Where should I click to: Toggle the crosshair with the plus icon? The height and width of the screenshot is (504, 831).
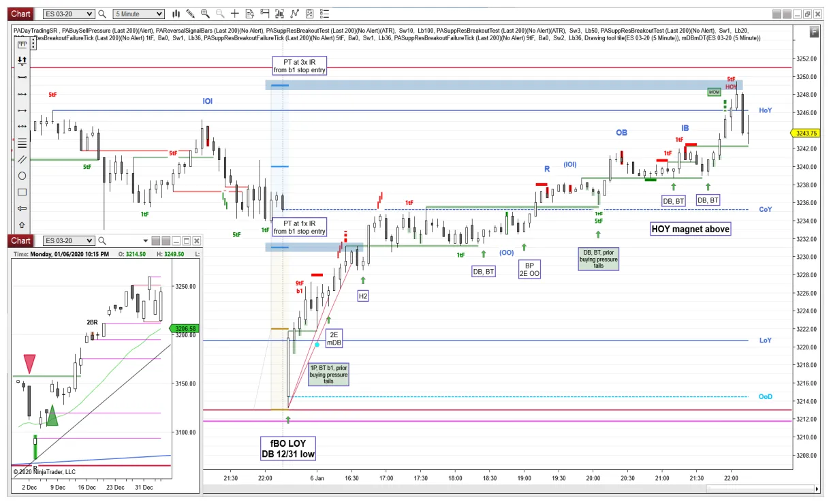(236, 14)
